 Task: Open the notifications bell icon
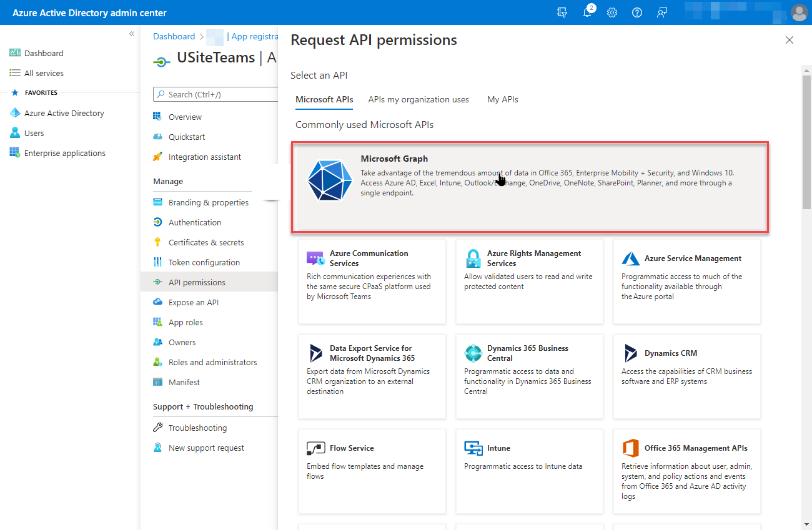click(588, 12)
